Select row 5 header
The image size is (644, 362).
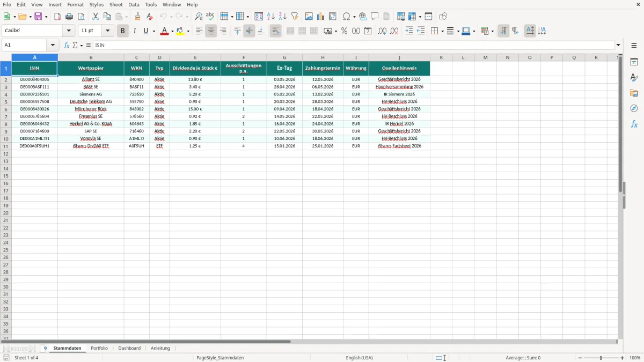pyautogui.click(x=5, y=101)
